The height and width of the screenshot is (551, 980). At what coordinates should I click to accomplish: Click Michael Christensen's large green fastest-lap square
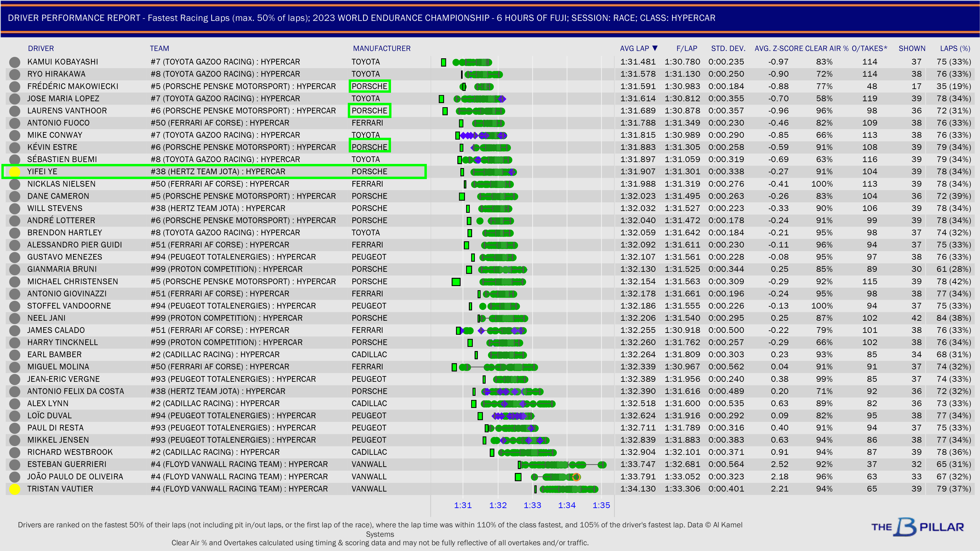click(456, 282)
